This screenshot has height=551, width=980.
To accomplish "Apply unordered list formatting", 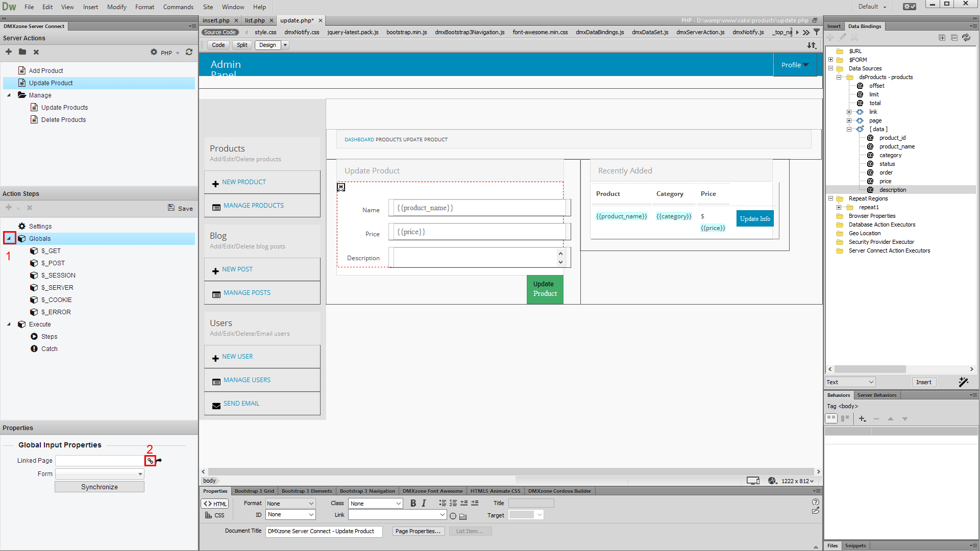I will coord(443,503).
